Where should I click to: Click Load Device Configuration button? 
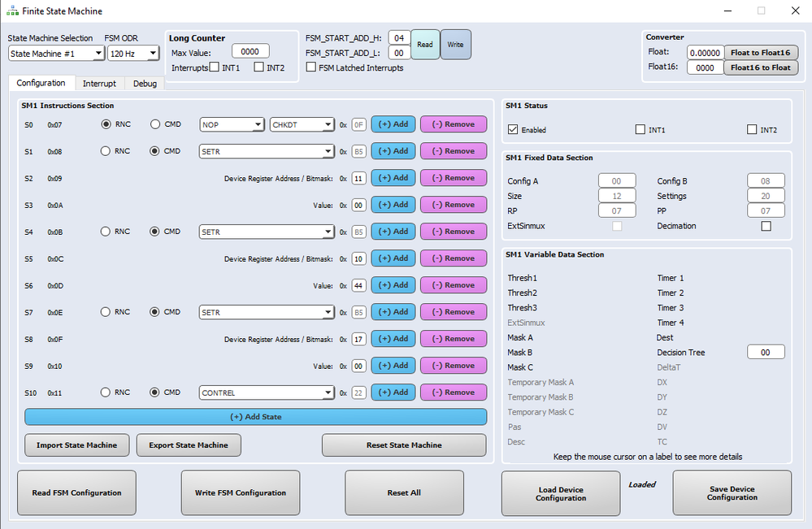coord(561,493)
